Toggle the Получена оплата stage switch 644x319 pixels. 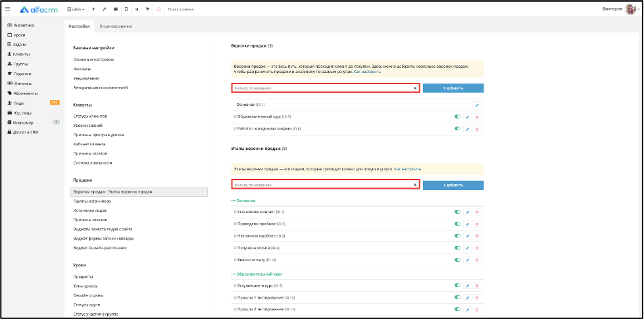tap(458, 248)
